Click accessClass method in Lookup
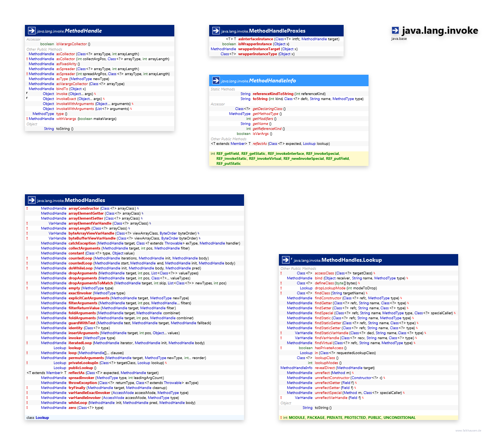Image resolution: width=503 pixels, height=448 pixels. [324, 273]
